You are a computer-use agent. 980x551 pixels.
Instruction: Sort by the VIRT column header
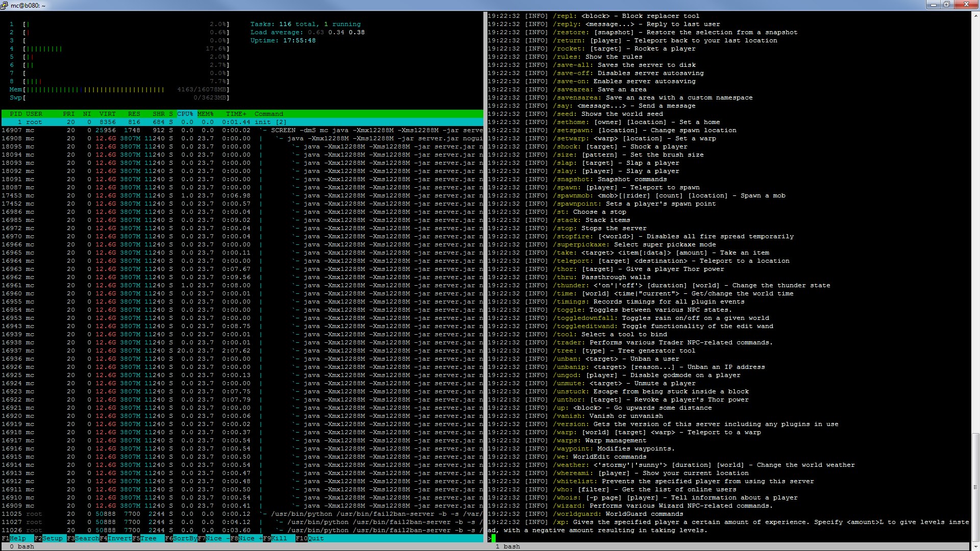tap(108, 114)
